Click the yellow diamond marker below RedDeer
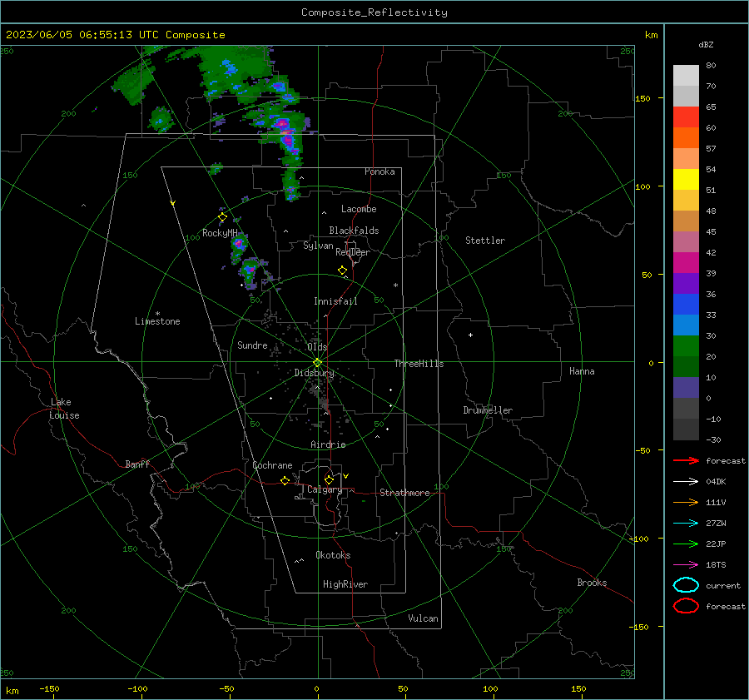749x700 pixels. click(343, 271)
